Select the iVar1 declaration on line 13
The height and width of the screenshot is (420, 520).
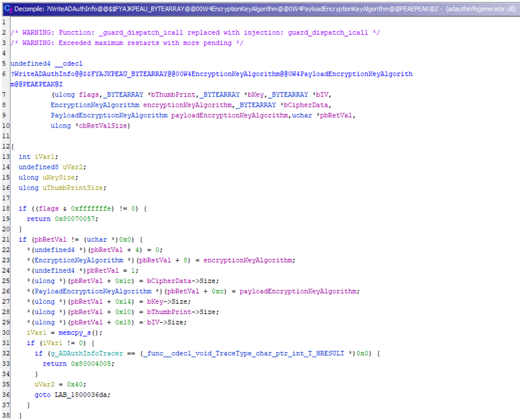pyautogui.click(x=38, y=157)
